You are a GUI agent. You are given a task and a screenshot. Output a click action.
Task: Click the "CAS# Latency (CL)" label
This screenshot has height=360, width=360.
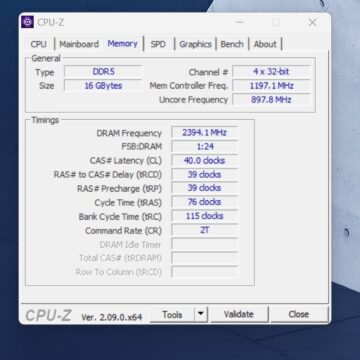[126, 161]
